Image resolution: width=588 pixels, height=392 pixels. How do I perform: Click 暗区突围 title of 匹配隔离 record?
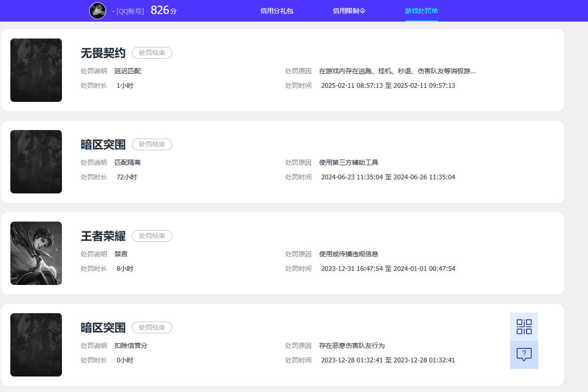point(103,145)
